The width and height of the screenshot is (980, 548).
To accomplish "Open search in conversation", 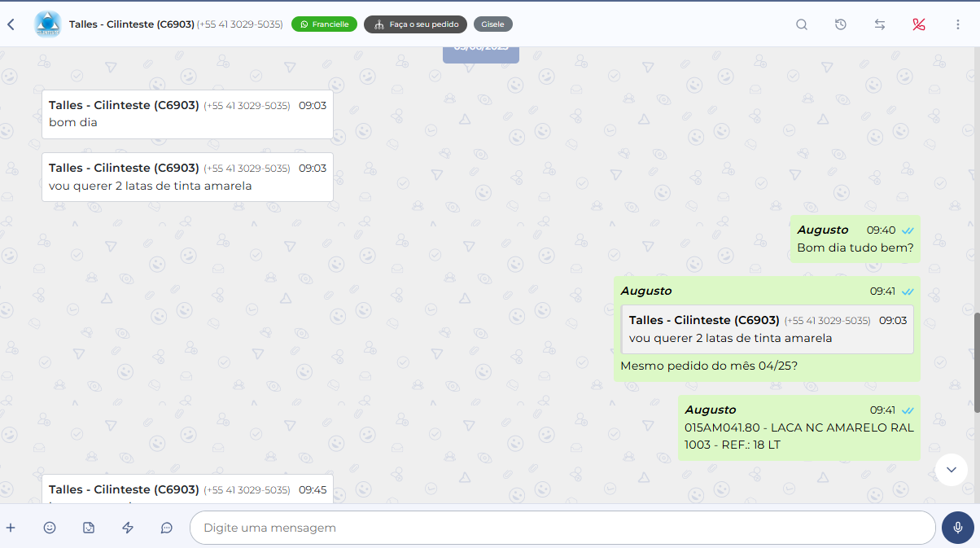I will pos(802,24).
